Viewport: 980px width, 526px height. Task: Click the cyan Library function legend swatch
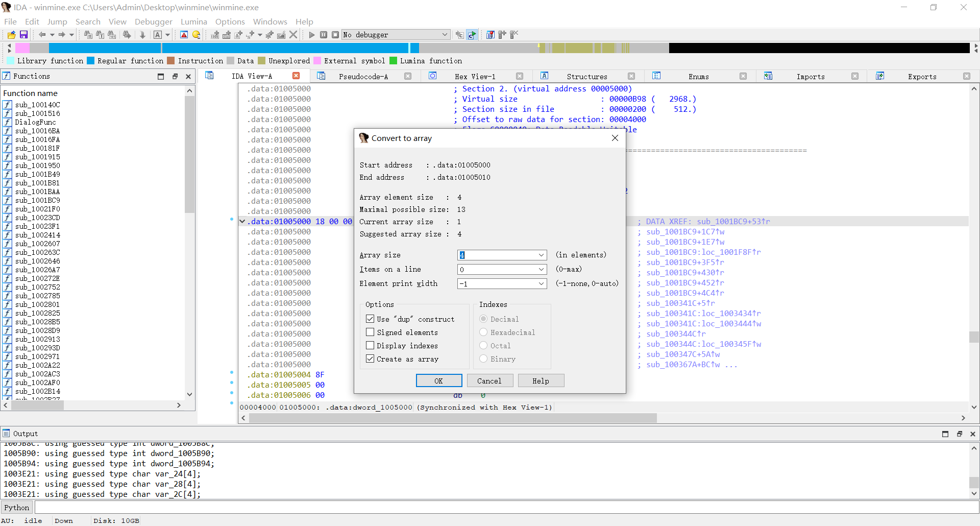point(11,61)
